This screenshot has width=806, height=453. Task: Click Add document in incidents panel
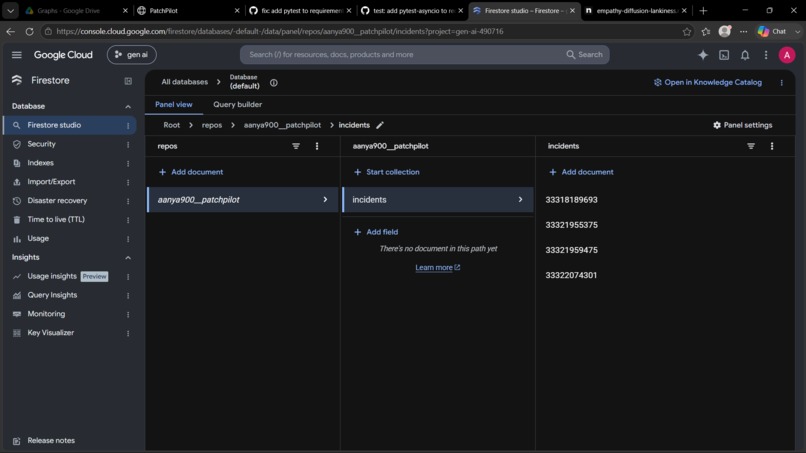(x=581, y=172)
